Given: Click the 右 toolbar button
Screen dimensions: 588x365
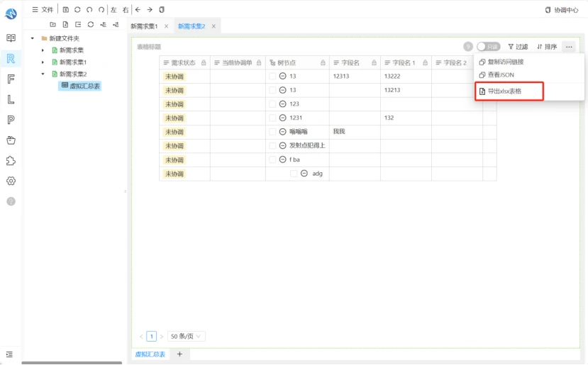Looking at the screenshot, I should tap(126, 10).
